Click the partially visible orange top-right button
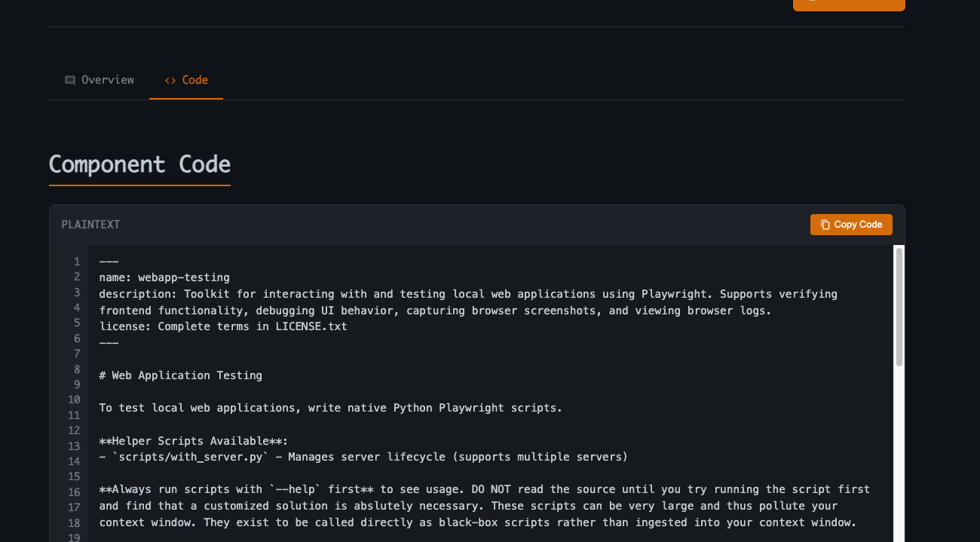The image size is (980, 542). [849, 5]
